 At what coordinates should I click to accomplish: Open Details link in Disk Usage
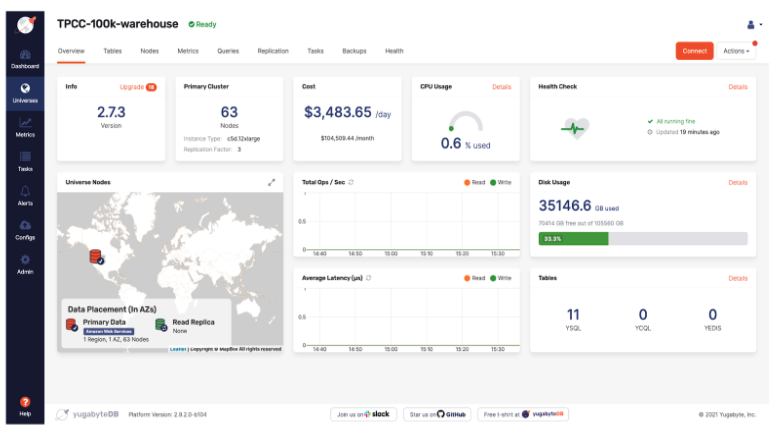(737, 182)
